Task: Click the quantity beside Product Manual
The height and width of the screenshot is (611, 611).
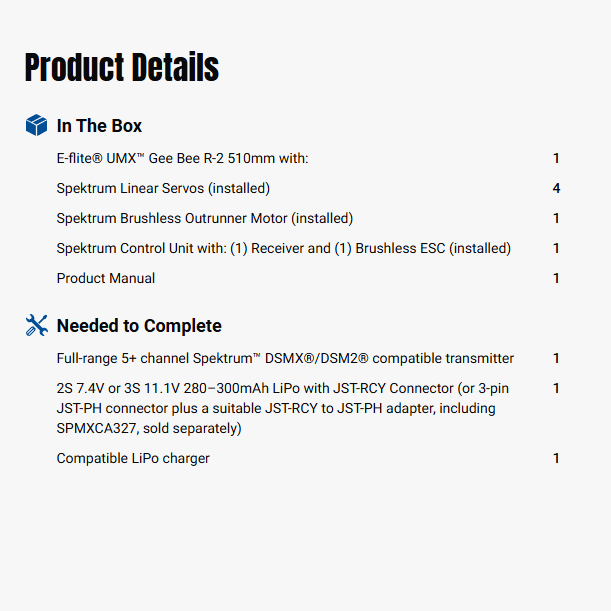Action: click(x=556, y=278)
